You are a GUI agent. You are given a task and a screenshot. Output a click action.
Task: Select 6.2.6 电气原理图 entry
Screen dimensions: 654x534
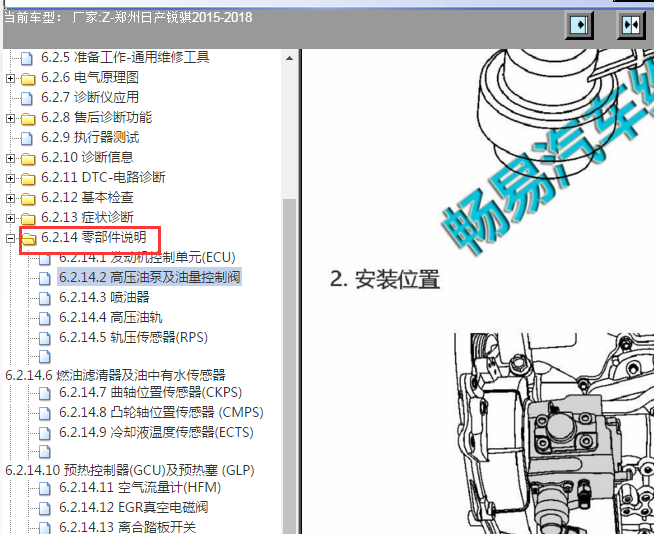coord(90,77)
